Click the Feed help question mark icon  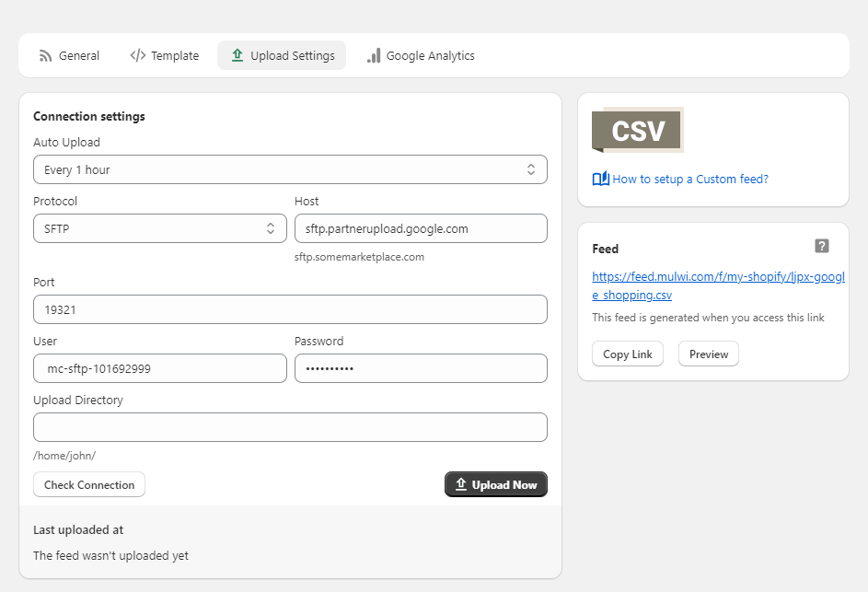pyautogui.click(x=822, y=246)
